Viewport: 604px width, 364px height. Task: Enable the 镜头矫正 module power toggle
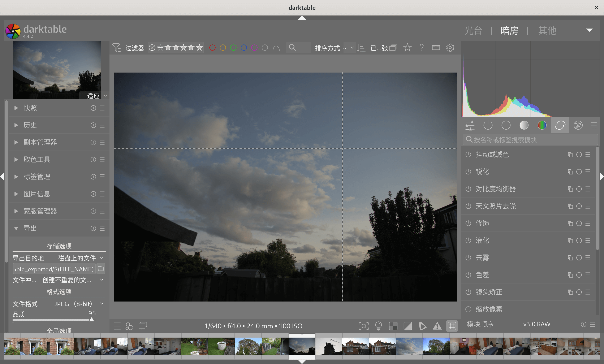(x=468, y=292)
